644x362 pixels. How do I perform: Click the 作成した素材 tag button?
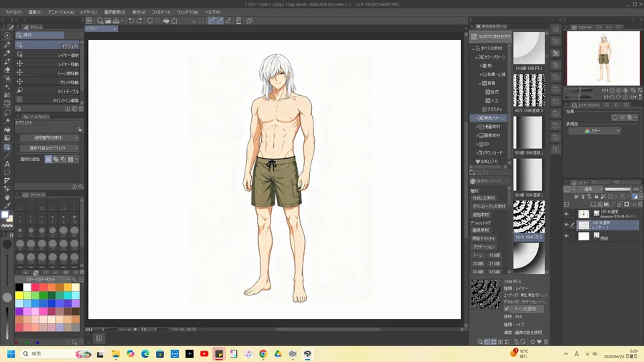click(x=484, y=198)
